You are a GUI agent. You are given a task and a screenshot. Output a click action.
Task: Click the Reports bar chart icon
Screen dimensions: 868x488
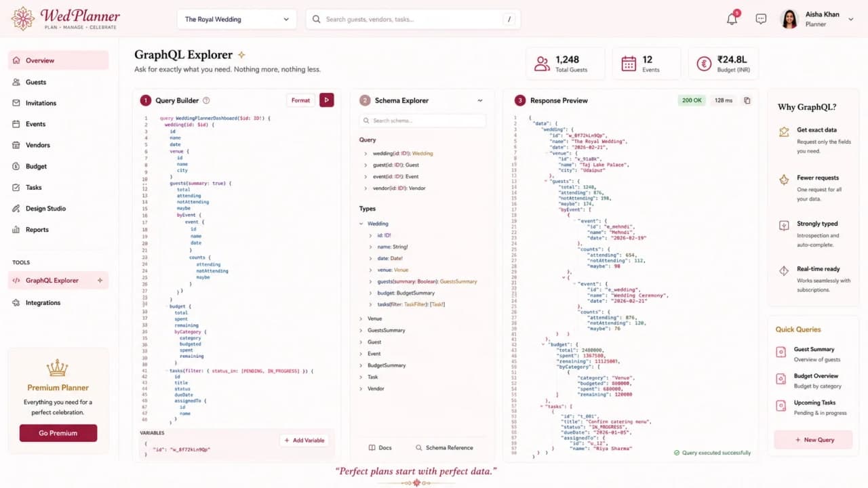pos(16,229)
